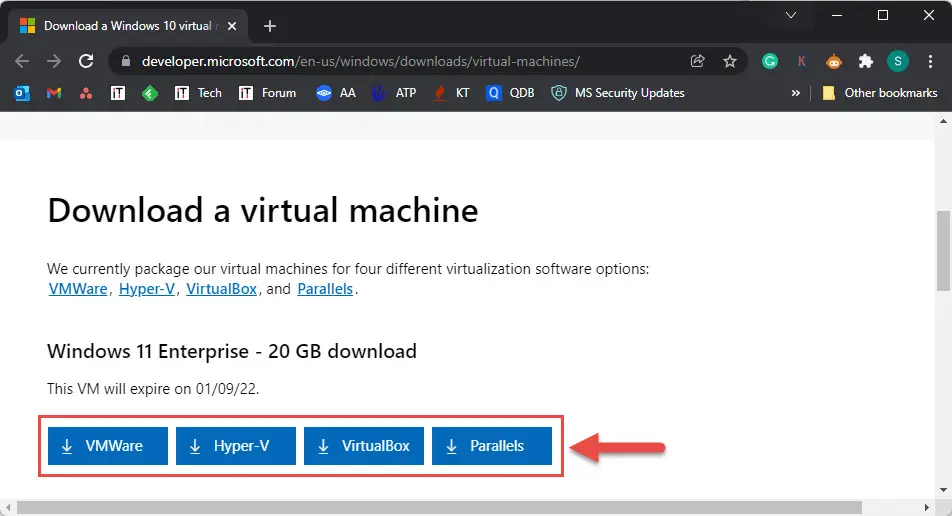Open the MS Security Updates bookmark
Image resolution: width=952 pixels, height=516 pixels.
(617, 93)
